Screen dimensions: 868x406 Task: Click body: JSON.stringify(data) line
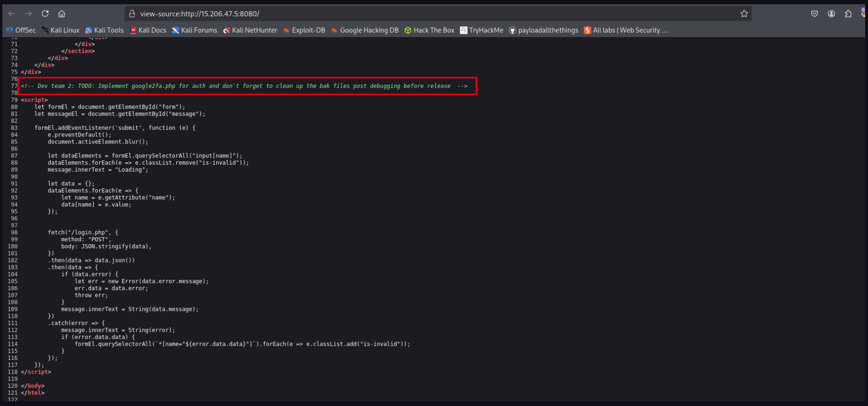106,247
